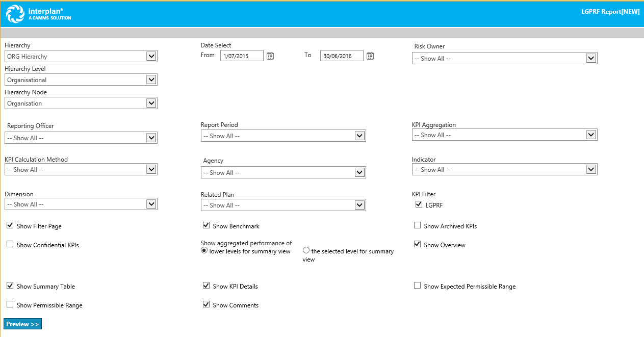This screenshot has height=337, width=644.
Task: Uncheck the LGPRF KPI filter checkbox
Action: click(419, 204)
